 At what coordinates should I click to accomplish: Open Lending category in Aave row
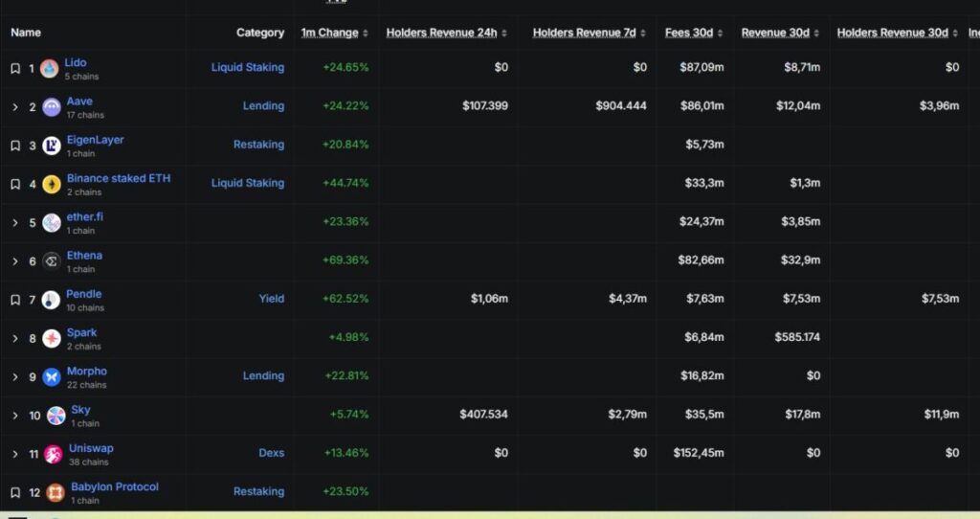(263, 106)
